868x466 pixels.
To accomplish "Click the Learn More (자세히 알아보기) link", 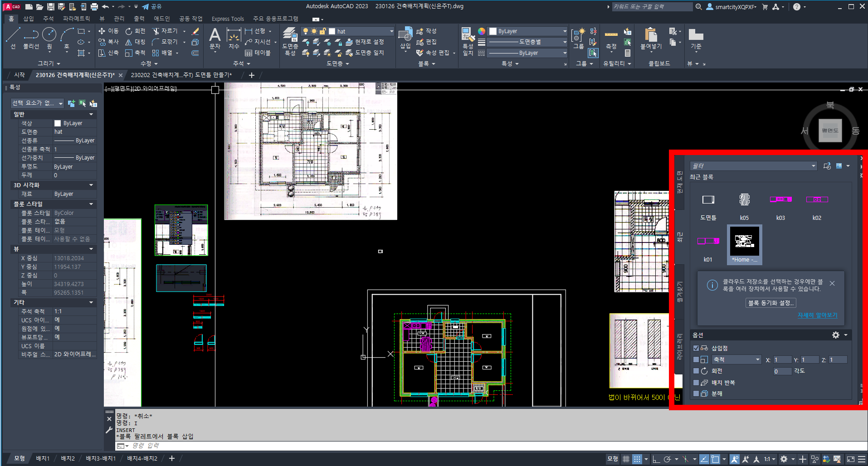I will pyautogui.click(x=817, y=315).
